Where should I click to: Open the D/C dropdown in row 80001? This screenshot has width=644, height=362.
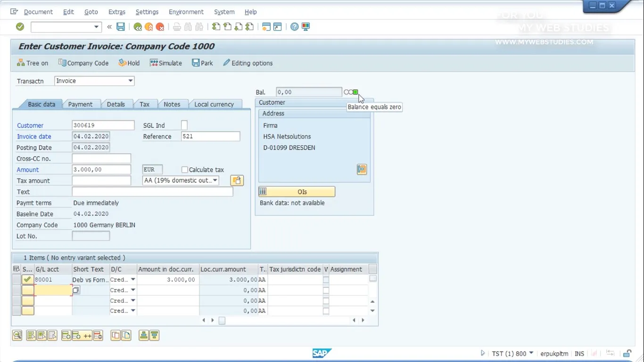pyautogui.click(x=133, y=280)
